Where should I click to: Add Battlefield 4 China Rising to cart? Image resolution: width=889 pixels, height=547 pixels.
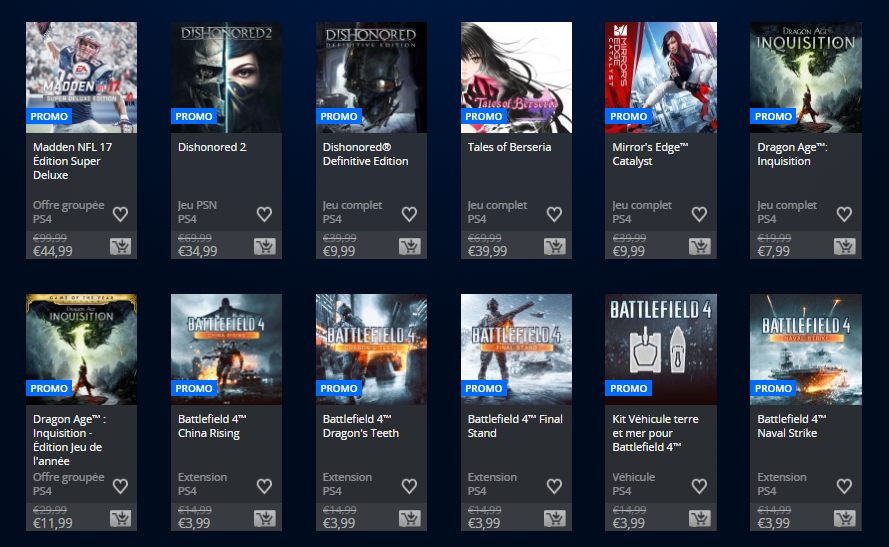pos(265,518)
